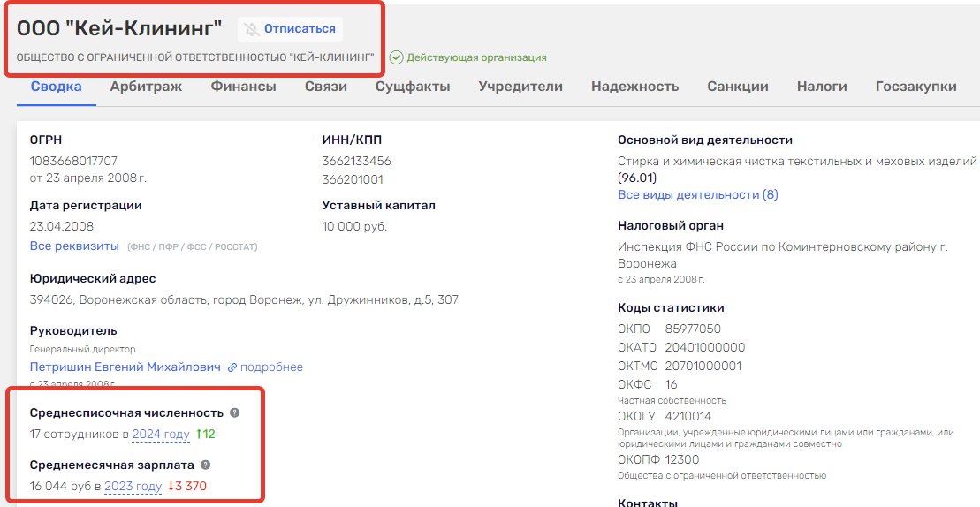The image size is (980, 507).
Task: Click the ОКТМО code 20701000001
Action: (703, 366)
